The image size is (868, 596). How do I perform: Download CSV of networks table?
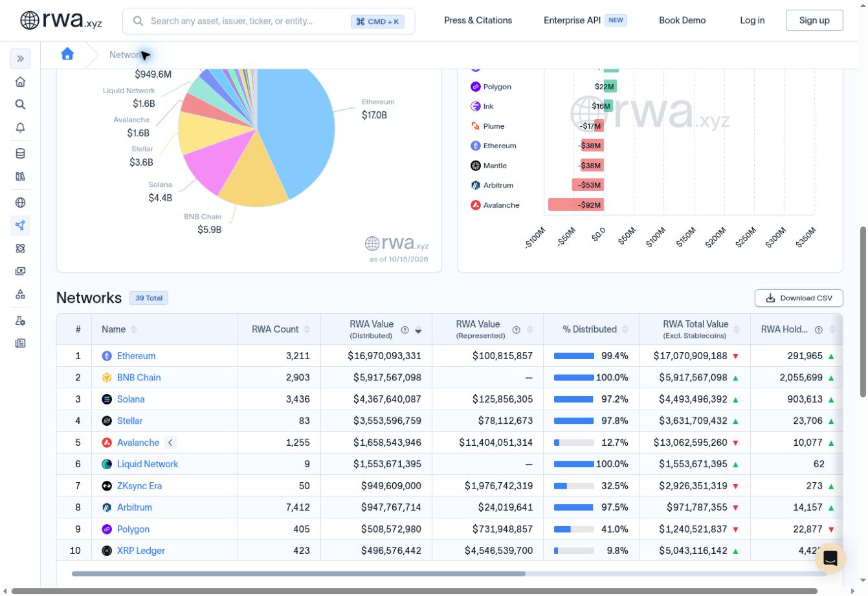pos(799,298)
